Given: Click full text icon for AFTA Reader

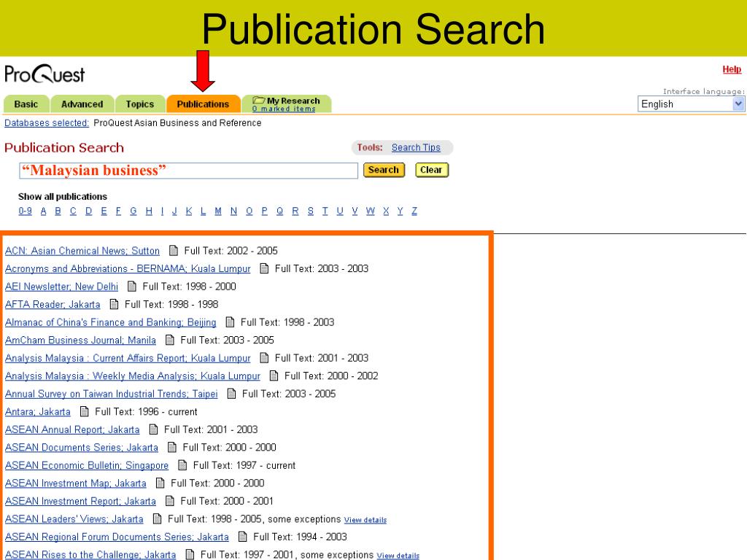Looking at the screenshot, I should [115, 304].
